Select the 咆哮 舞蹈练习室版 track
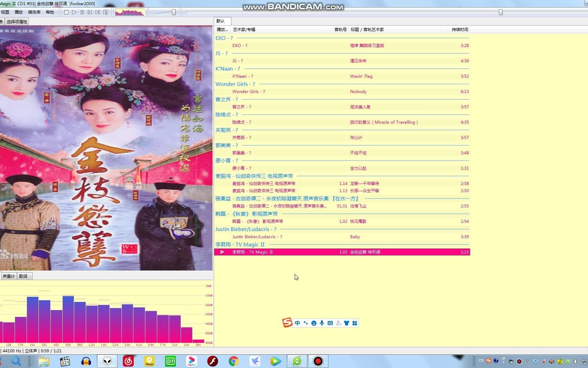 pos(342,45)
